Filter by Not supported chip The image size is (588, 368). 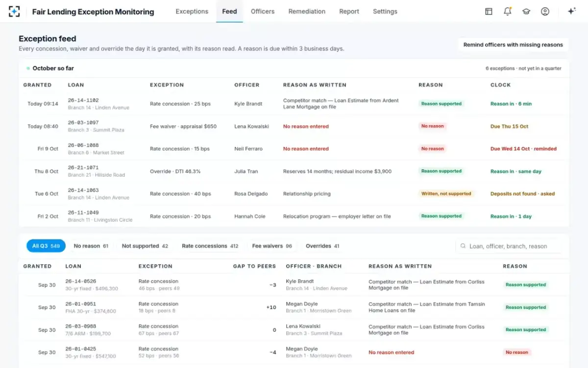tap(145, 246)
